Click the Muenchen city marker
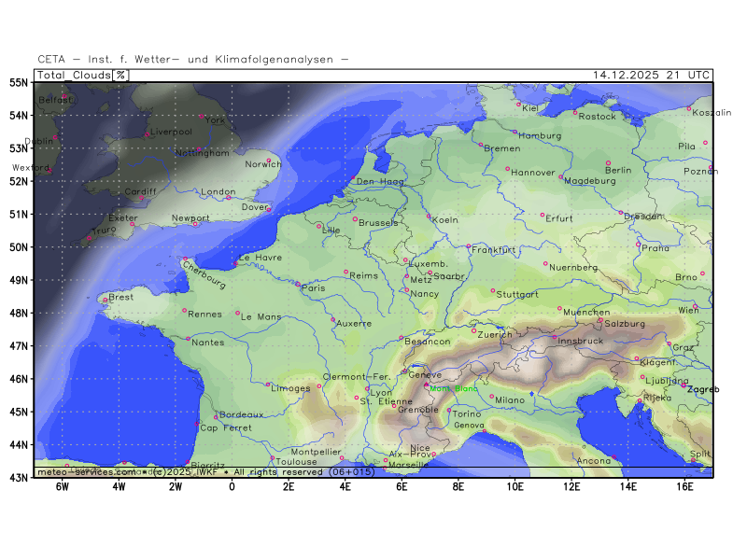Viewport: 747px width, 560px height. pyautogui.click(x=560, y=309)
